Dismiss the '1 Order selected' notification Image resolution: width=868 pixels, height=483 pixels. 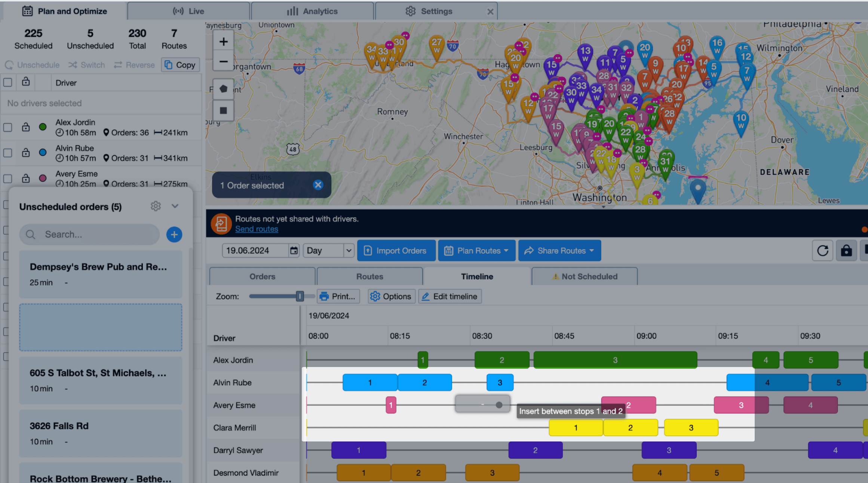click(x=318, y=184)
